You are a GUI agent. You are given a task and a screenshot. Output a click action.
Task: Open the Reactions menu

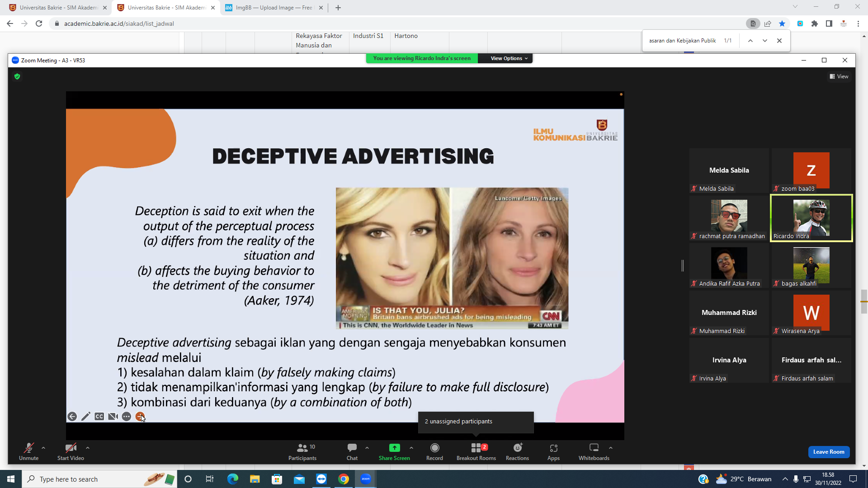pos(517,451)
